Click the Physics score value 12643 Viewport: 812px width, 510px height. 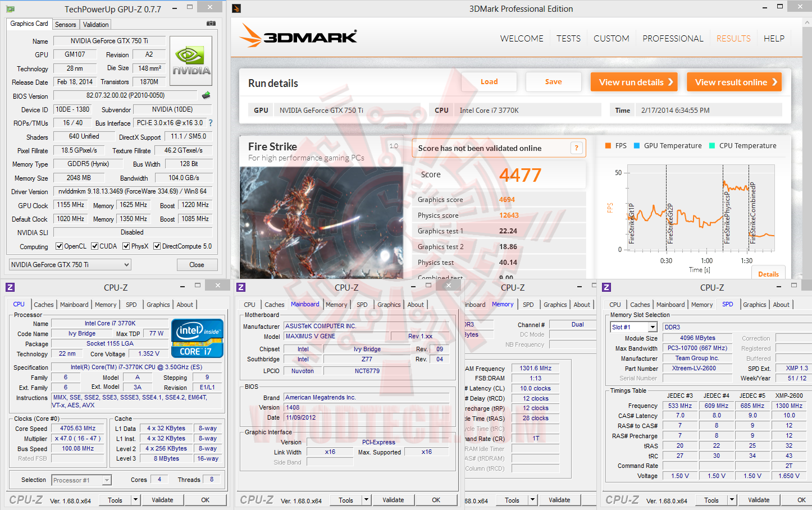point(509,215)
